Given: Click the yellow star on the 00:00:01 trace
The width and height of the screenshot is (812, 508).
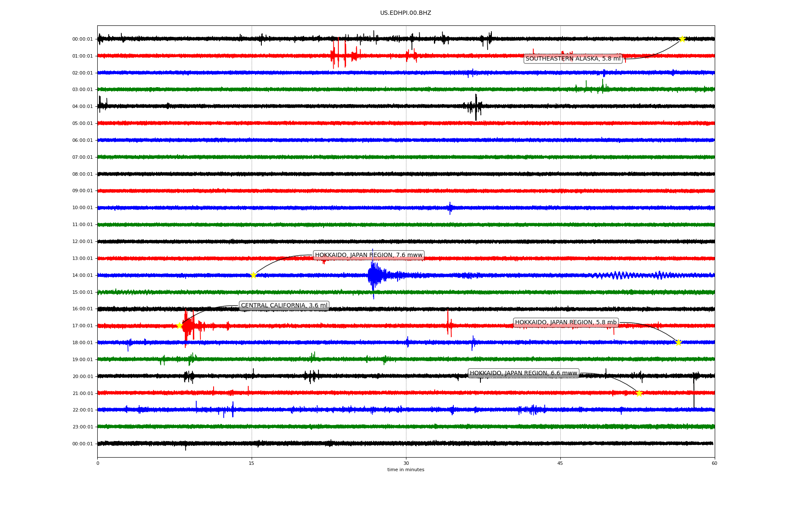Looking at the screenshot, I should (682, 39).
